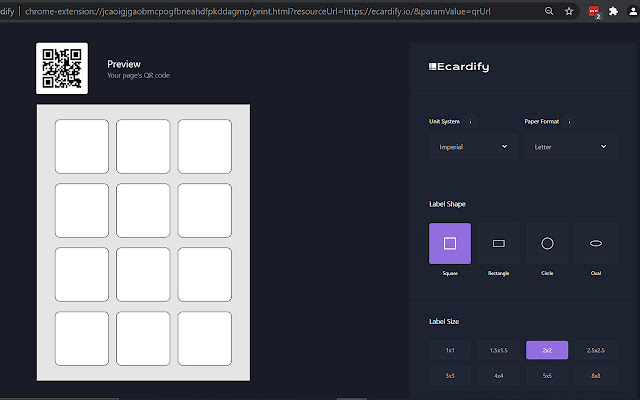Click the Unit System info icon
The image size is (640, 400).
(x=470, y=122)
